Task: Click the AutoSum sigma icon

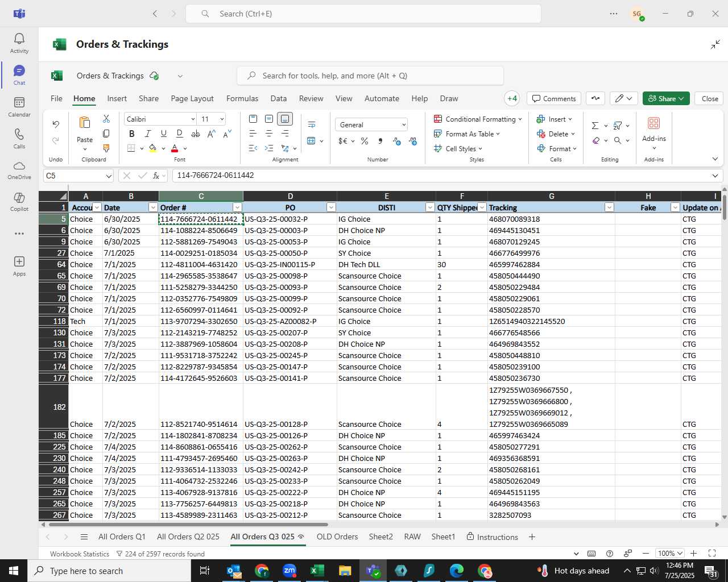Action: [x=595, y=126]
